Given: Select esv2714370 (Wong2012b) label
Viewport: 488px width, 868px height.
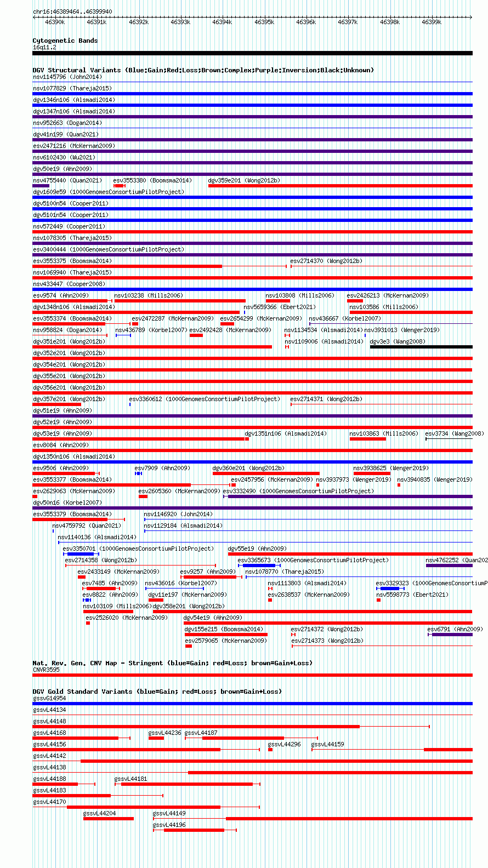Looking at the screenshot, I should [x=326, y=261].
